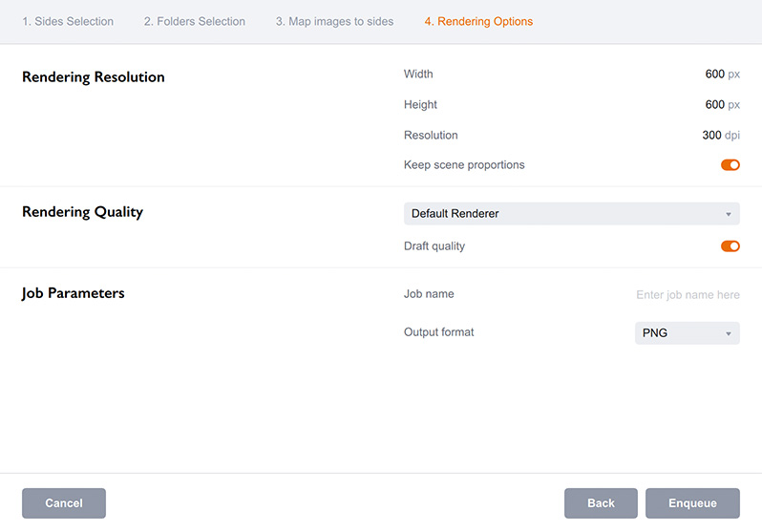Click Enqueue to submit the job
Screen dimensions: 762x532
[692, 503]
